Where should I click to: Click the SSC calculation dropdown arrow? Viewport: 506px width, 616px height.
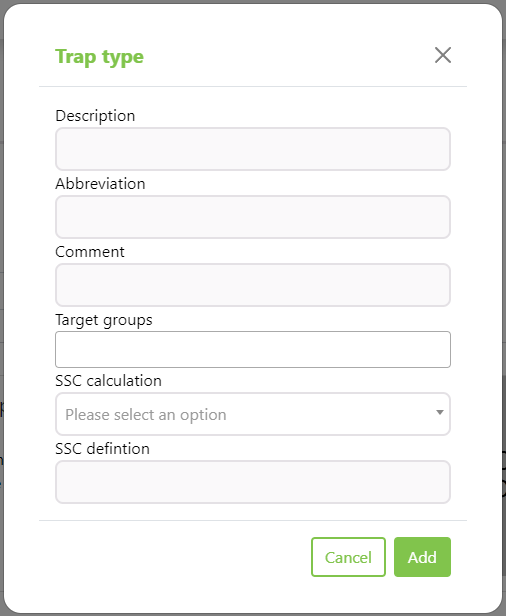[x=440, y=412]
